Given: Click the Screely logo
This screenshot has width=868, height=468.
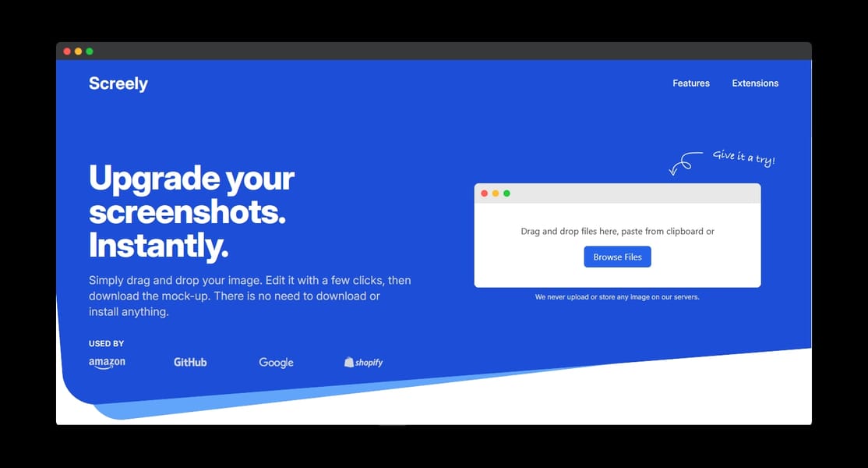Looking at the screenshot, I should [118, 83].
